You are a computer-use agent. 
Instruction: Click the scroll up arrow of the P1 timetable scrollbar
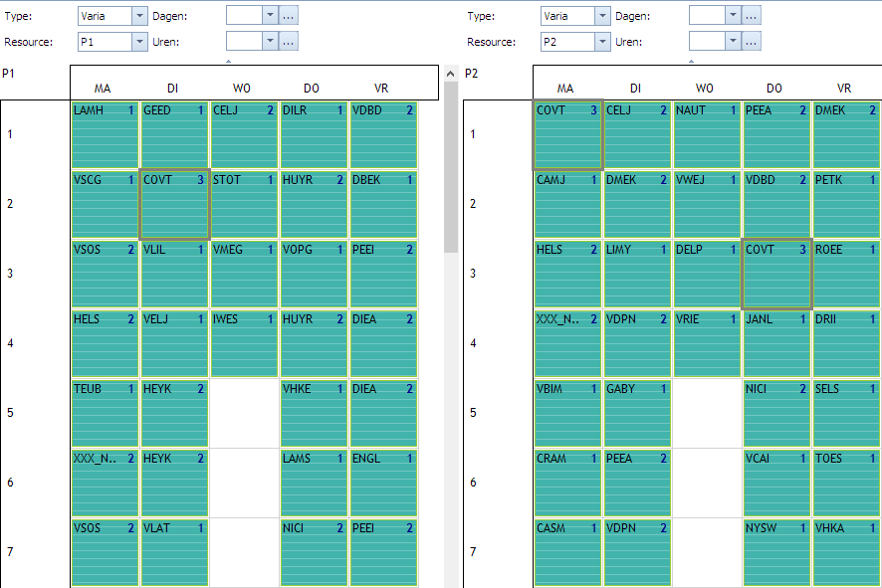(451, 74)
